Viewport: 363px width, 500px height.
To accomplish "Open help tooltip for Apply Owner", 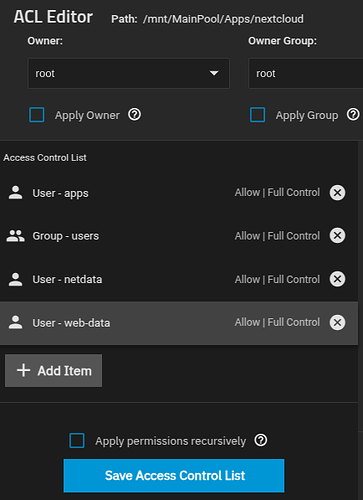I will [x=135, y=115].
